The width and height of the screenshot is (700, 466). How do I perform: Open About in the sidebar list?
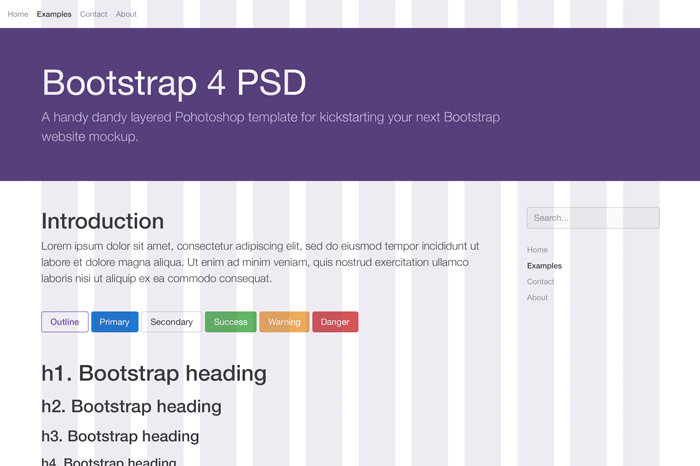coord(537,298)
